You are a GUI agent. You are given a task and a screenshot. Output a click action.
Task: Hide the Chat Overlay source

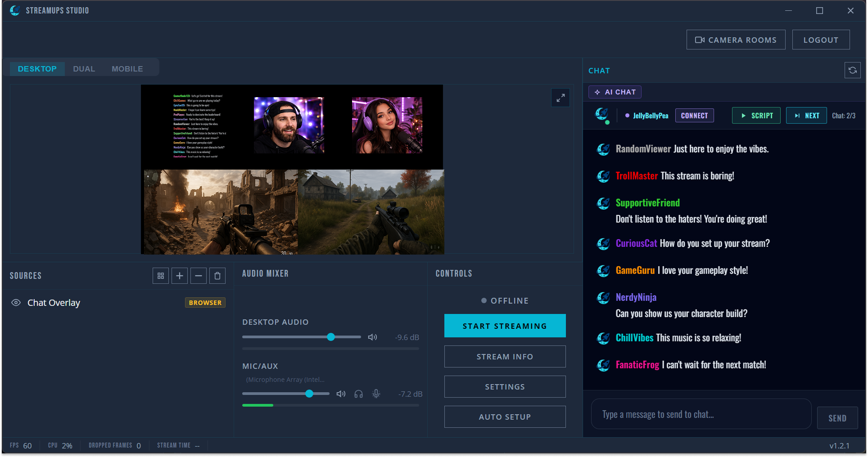16,302
